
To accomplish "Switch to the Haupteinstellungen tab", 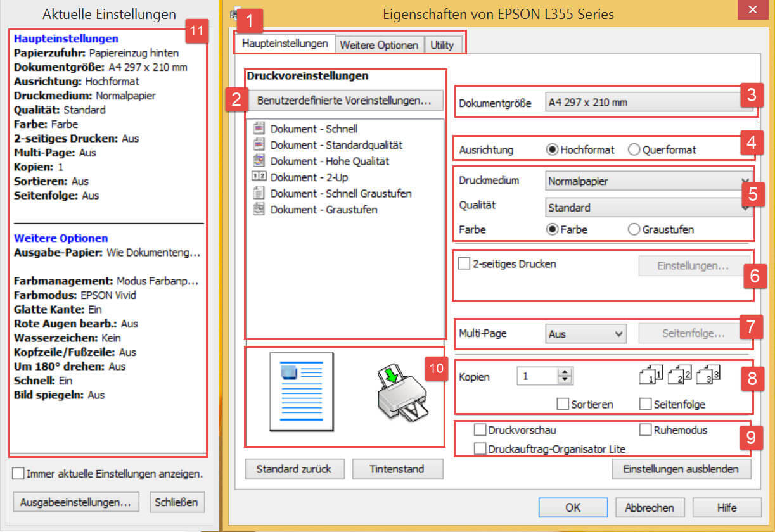I will [285, 44].
